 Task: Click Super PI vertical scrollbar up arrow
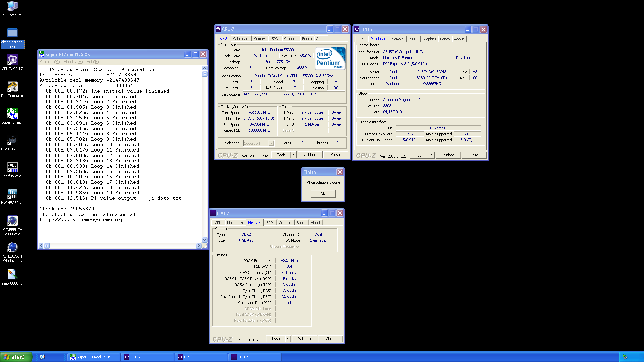coord(205,68)
